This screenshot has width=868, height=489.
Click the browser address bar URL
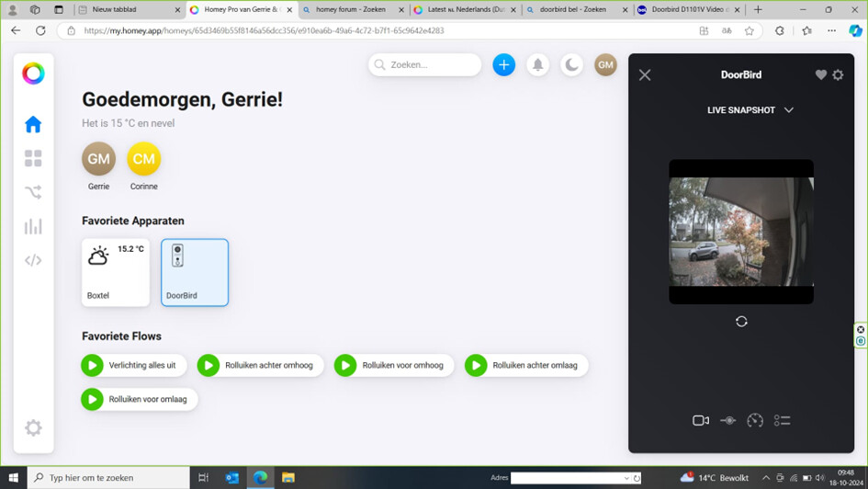(264, 30)
